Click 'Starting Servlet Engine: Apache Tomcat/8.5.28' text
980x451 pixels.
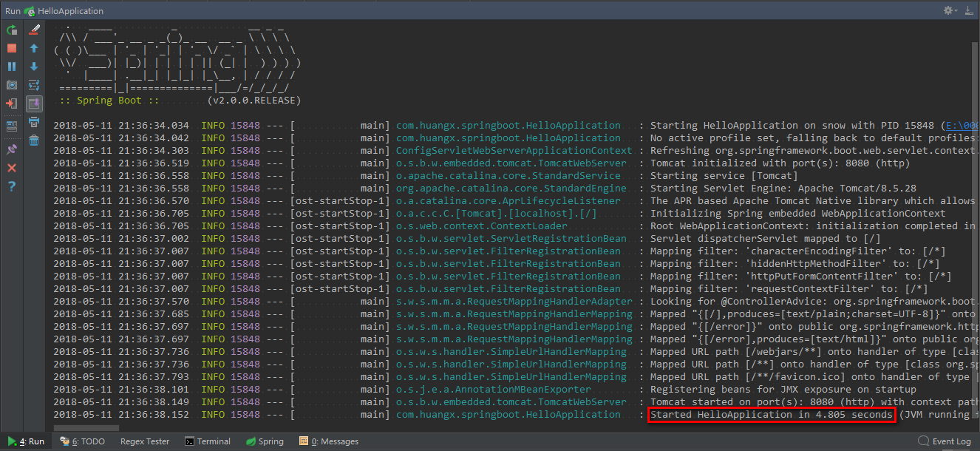(x=783, y=189)
